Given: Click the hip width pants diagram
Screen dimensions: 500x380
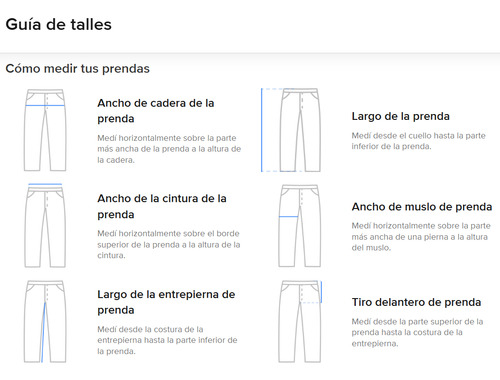Looking at the screenshot, I should pos(45,130).
